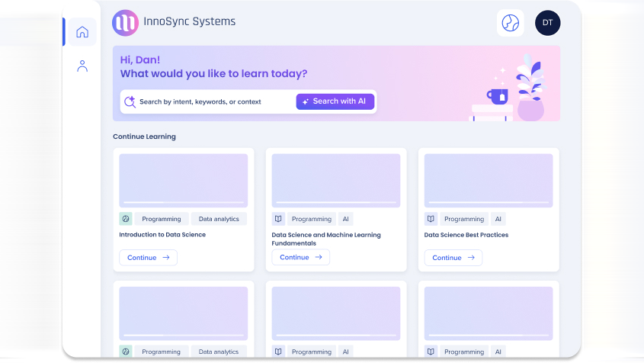Open the globe language selector

click(511, 23)
